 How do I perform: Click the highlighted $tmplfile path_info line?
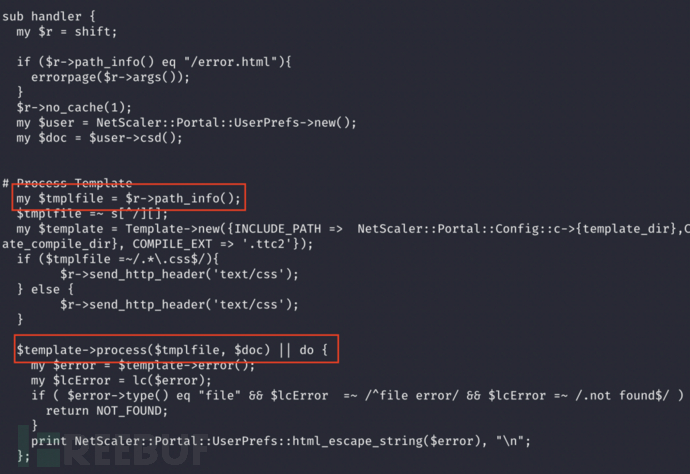tap(128, 198)
